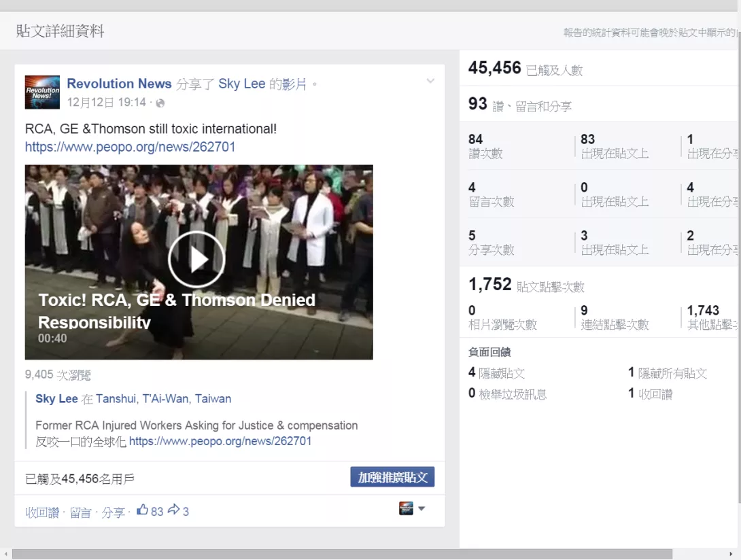Open the Revolution News page link
Viewport: 741px width, 560px height.
119,84
